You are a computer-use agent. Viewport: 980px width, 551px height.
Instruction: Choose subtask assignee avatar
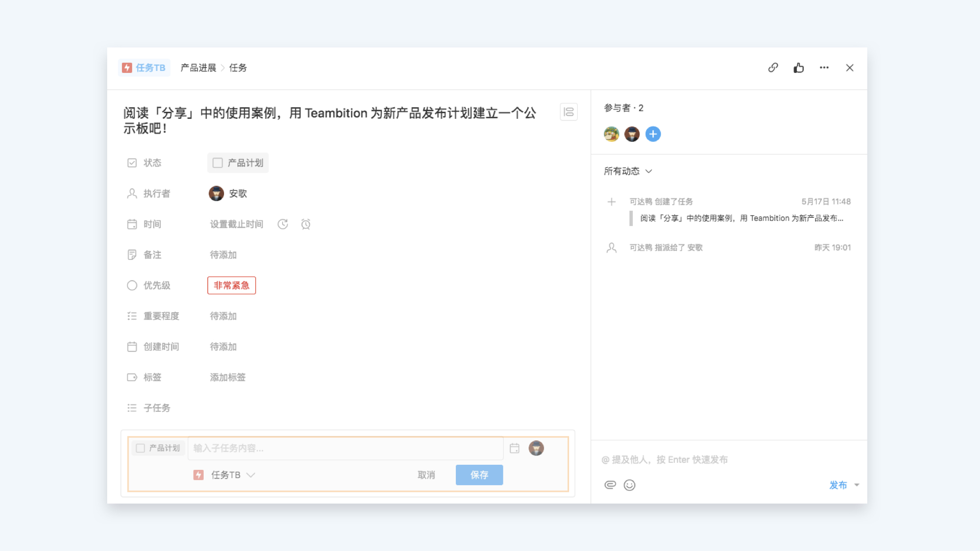click(x=536, y=448)
